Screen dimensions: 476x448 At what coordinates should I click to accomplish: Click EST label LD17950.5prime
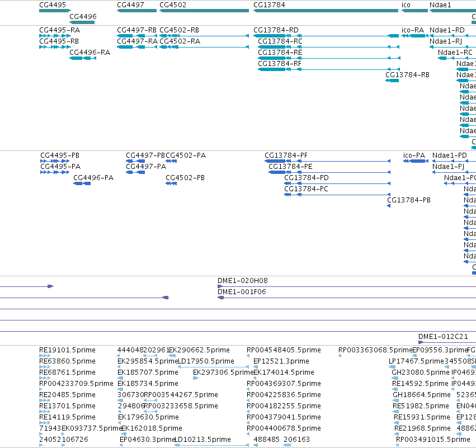tap(206, 361)
